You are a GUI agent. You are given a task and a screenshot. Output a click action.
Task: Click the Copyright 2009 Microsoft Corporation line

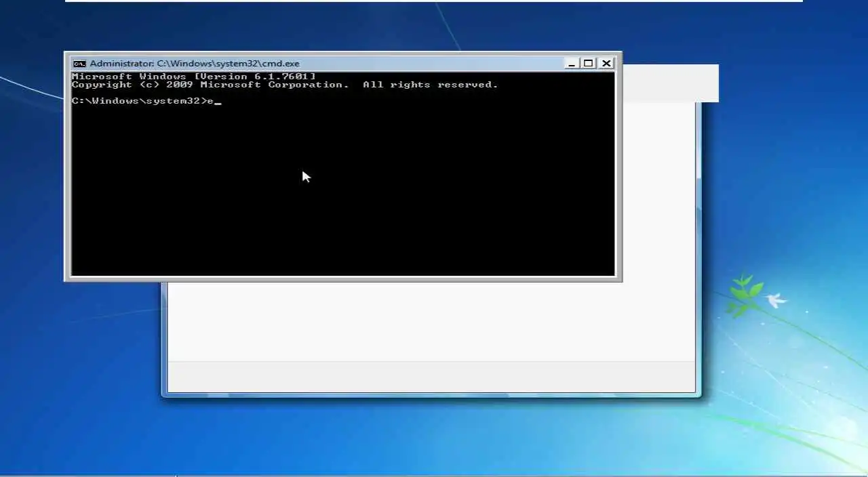tap(285, 85)
